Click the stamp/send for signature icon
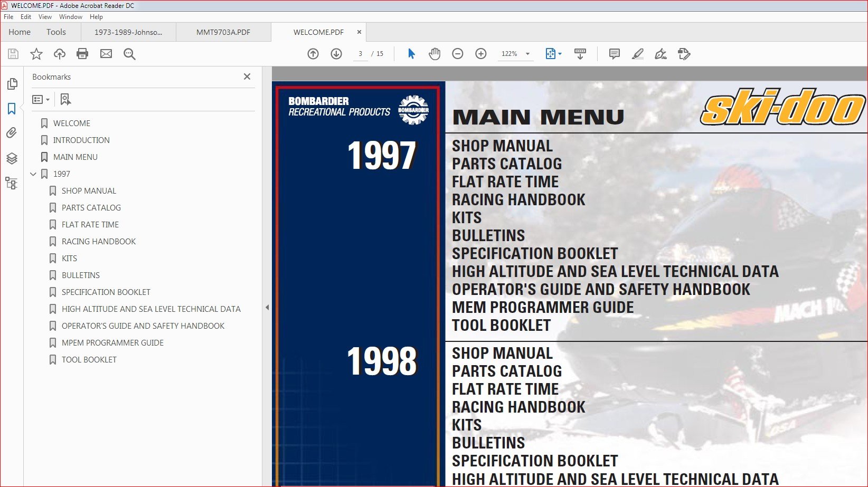868x487 pixels. [684, 54]
